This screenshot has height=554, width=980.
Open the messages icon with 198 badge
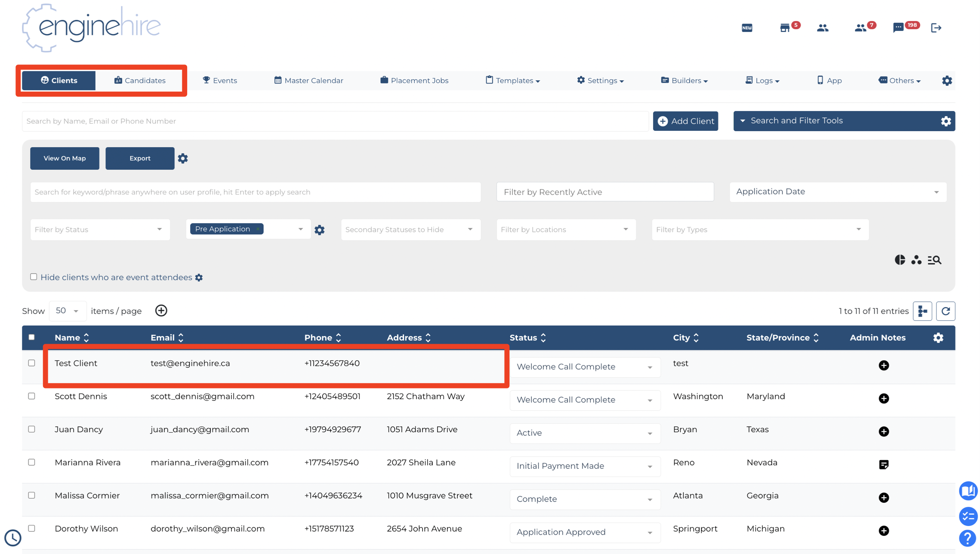pos(899,28)
